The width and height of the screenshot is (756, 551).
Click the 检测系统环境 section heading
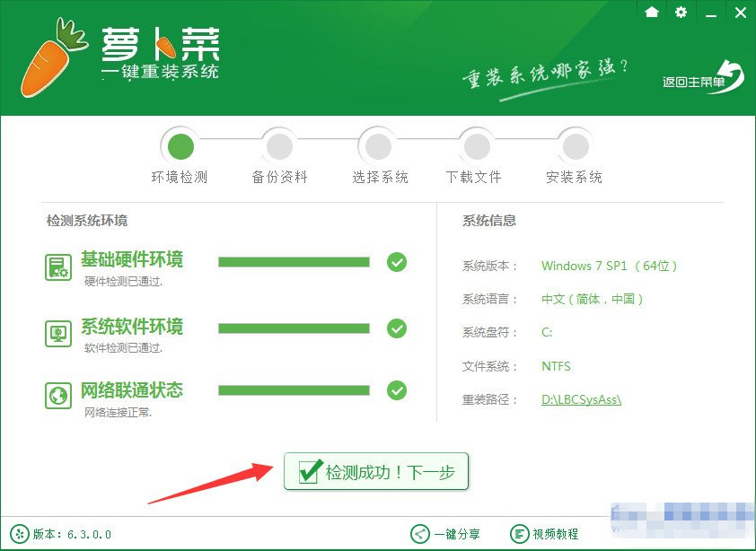87,221
